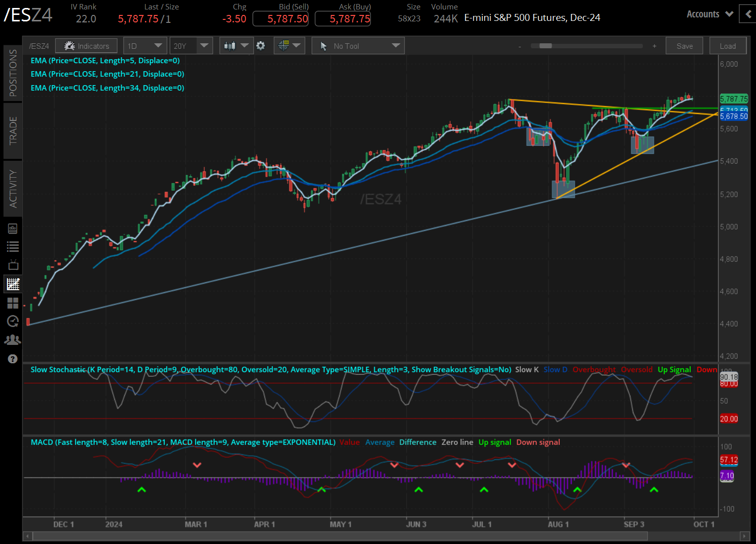
Task: Click the zoom out minus icon
Action: point(520,46)
